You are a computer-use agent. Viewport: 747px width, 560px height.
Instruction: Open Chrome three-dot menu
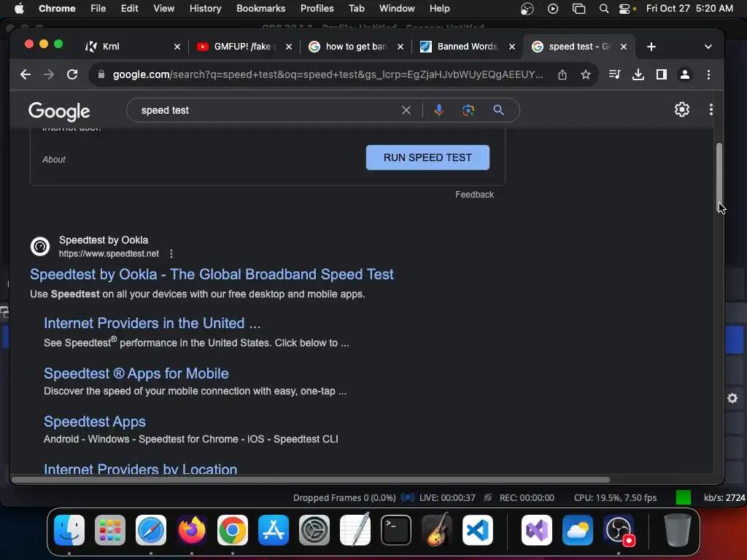[x=708, y=74]
